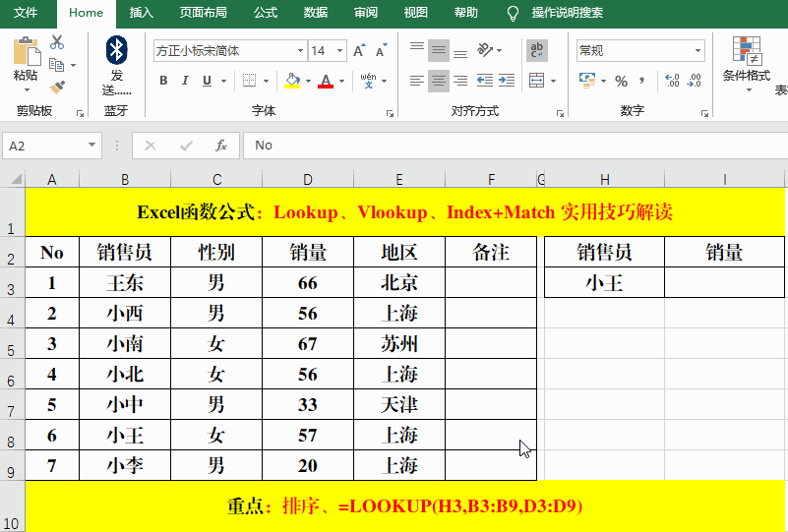The image size is (788, 532).
Task: Click the insert function fx icon
Action: 221,146
